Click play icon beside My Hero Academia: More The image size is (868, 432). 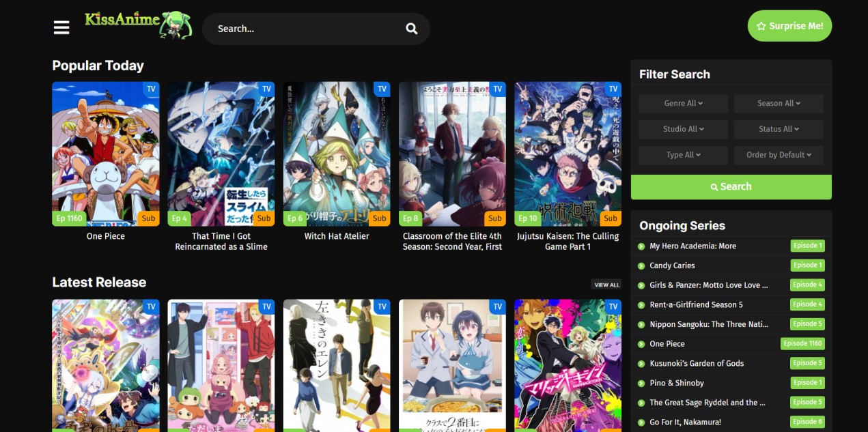641,246
